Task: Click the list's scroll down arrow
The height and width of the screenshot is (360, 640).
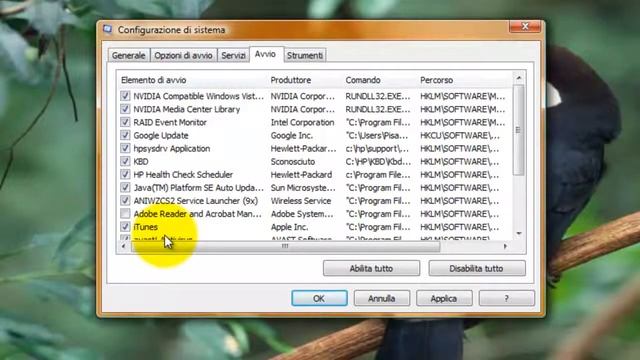Action: (519, 233)
